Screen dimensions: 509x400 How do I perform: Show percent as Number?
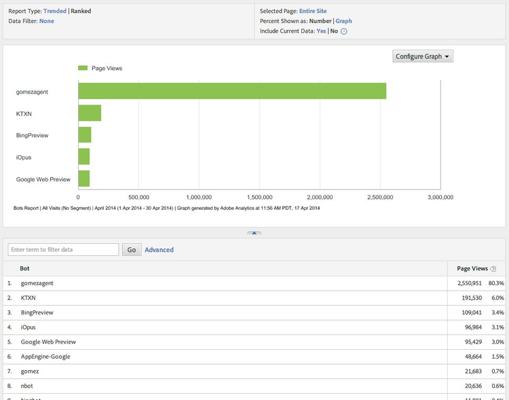[320, 21]
